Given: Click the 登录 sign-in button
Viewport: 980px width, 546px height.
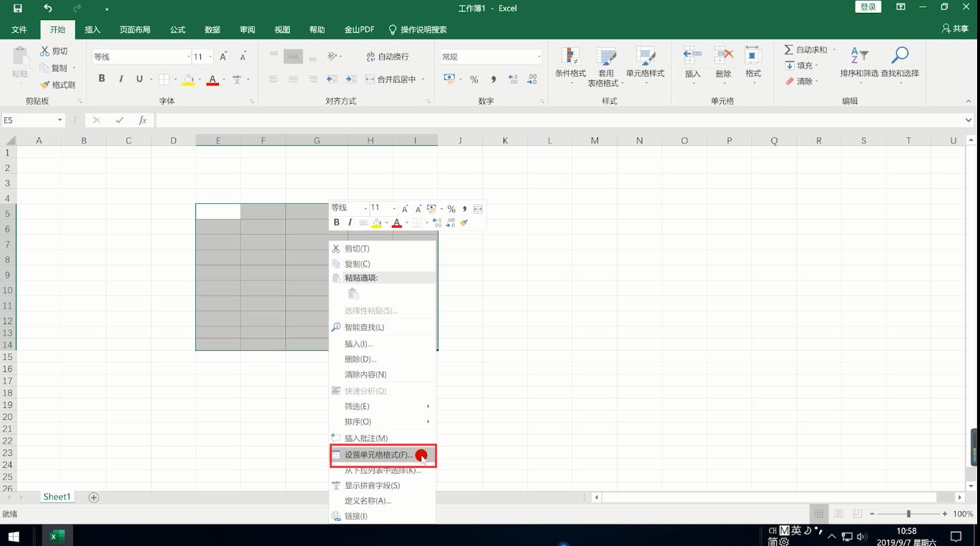Looking at the screenshot, I should [868, 7].
